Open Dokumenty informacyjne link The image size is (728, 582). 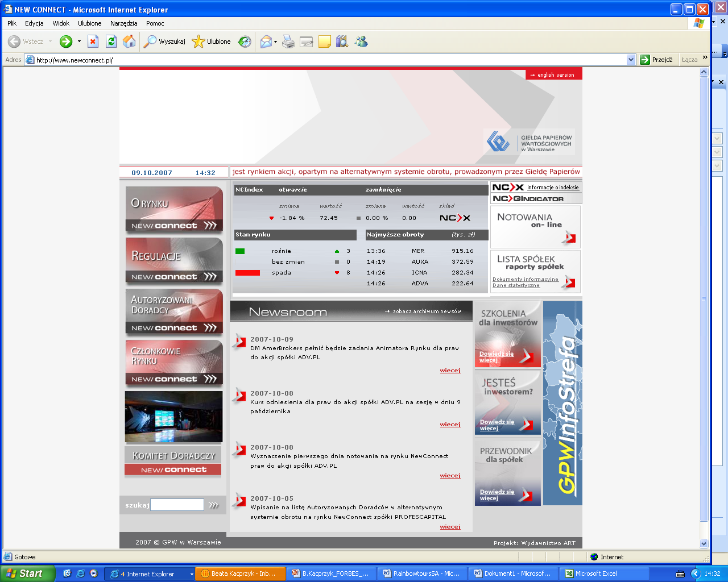click(526, 279)
